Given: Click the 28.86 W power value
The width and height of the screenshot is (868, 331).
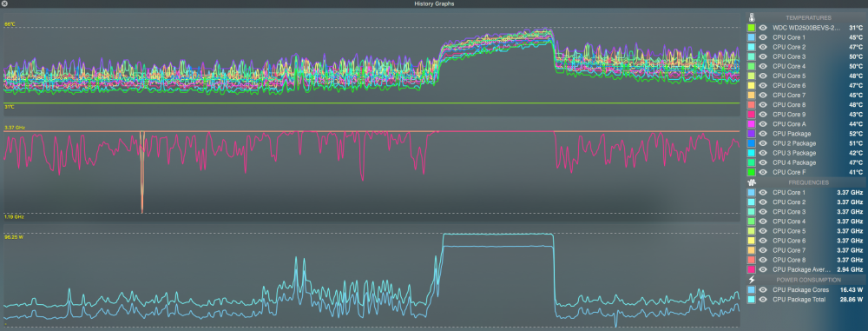Looking at the screenshot, I should 852,300.
